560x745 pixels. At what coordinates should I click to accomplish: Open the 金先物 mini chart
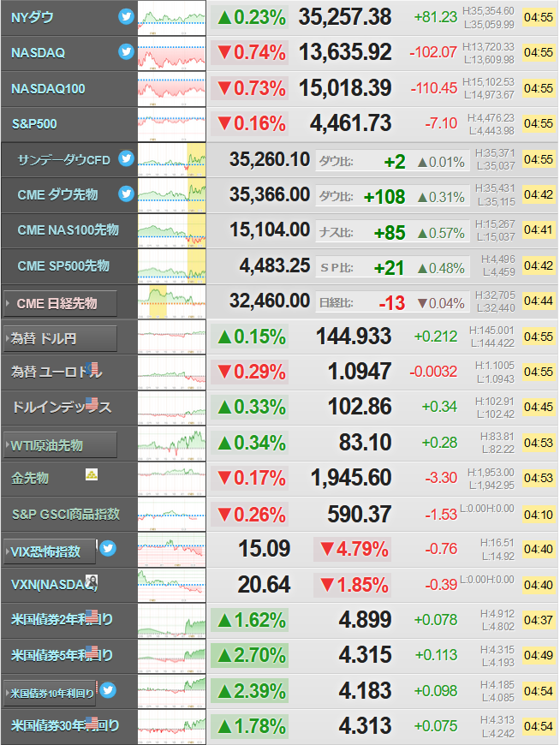172,479
